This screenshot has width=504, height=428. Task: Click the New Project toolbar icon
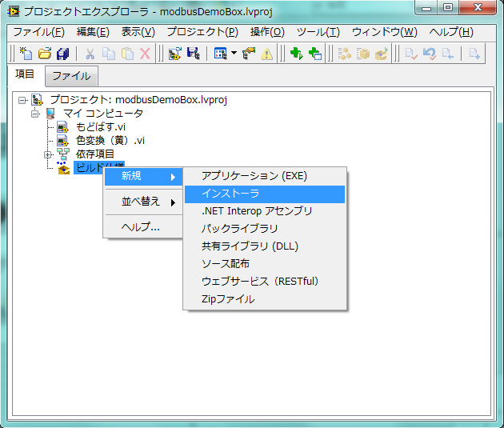coord(26,54)
